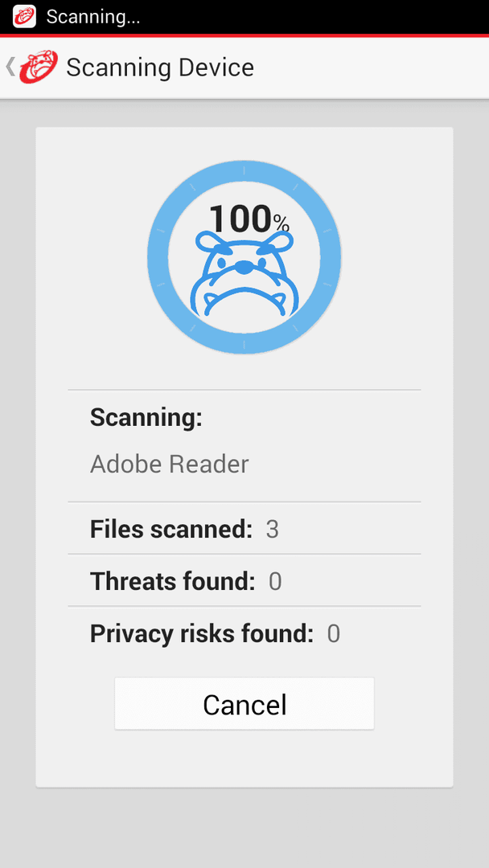489x868 pixels.
Task: Tap the Privacy risks found label
Action: click(x=202, y=634)
